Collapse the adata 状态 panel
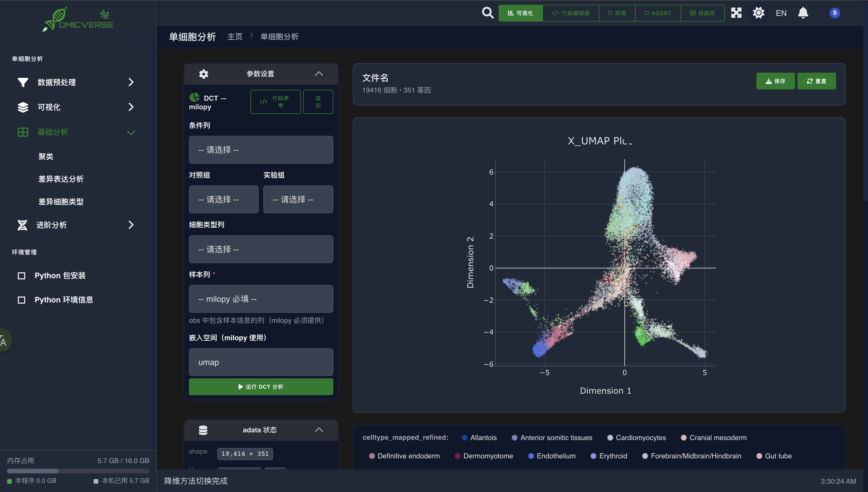Screen dimensions: 868x492 point(319,430)
